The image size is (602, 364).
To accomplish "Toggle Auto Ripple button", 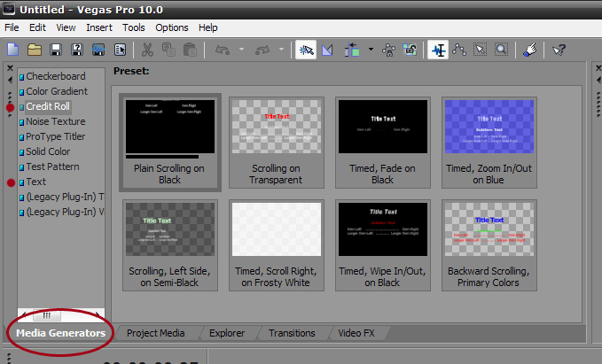I will 352,50.
